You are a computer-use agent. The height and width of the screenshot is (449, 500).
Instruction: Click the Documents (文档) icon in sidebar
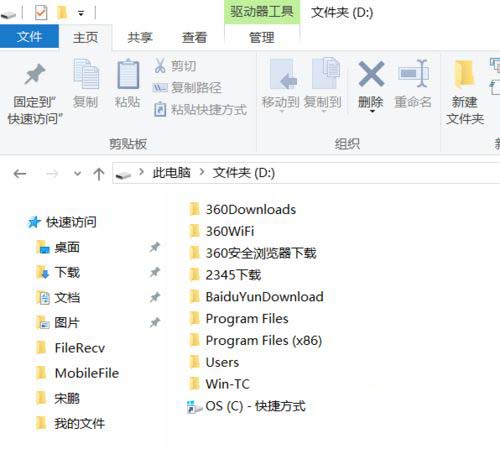pos(43,297)
